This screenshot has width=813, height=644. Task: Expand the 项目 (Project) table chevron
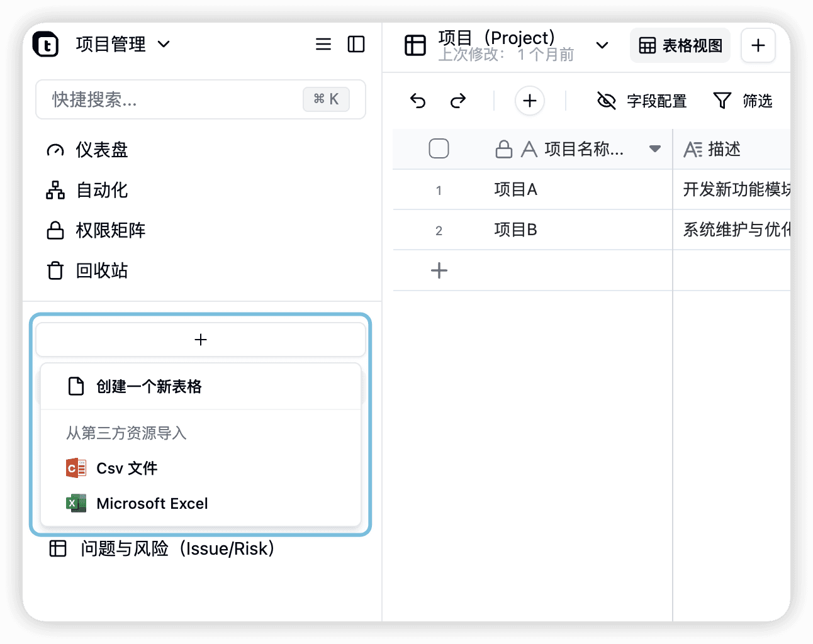click(x=602, y=45)
